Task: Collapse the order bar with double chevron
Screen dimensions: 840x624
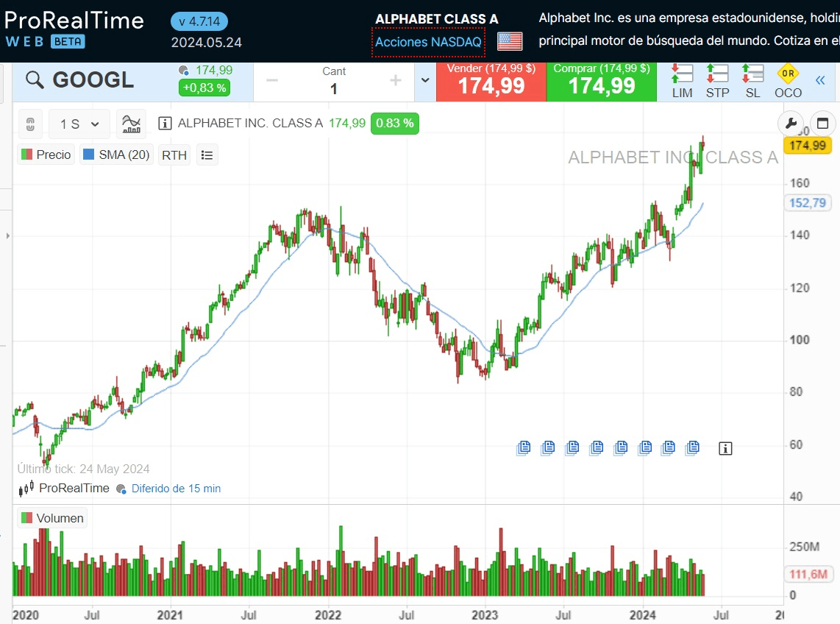Action: 820,81
